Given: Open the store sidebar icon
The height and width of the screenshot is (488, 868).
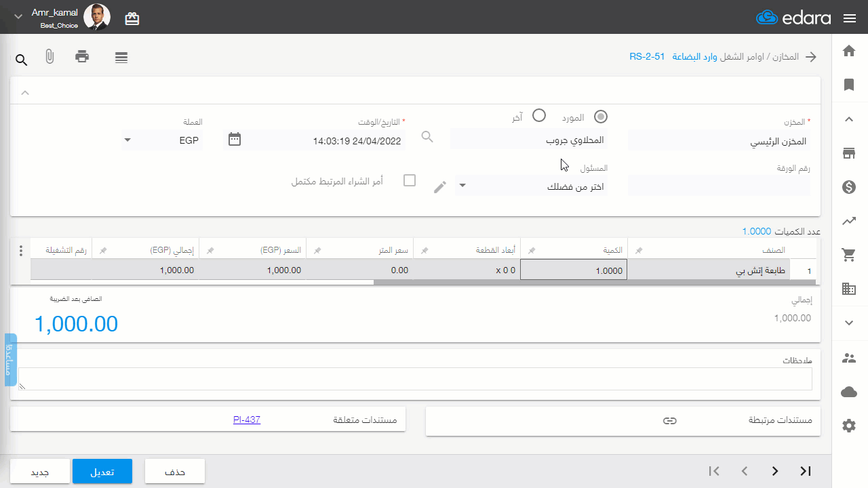Looking at the screenshot, I should point(849,153).
